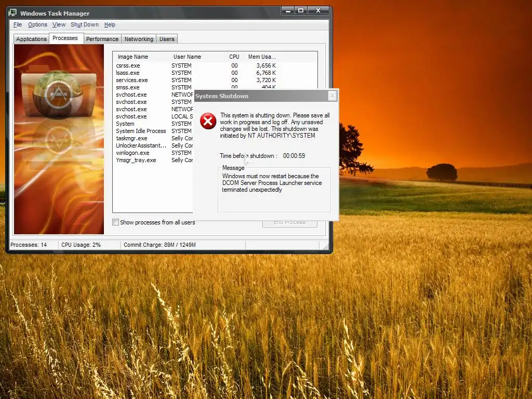
Task: Click the Commit Charge status entry
Action: (160, 245)
